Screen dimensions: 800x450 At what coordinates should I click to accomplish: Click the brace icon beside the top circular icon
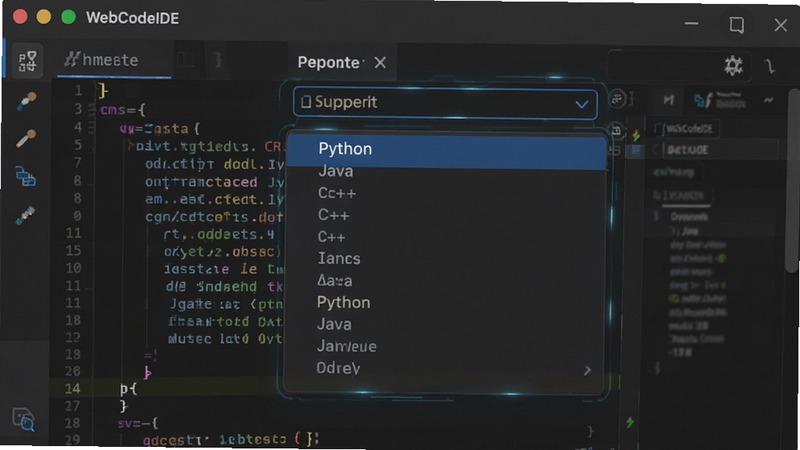pyautogui.click(x=631, y=98)
